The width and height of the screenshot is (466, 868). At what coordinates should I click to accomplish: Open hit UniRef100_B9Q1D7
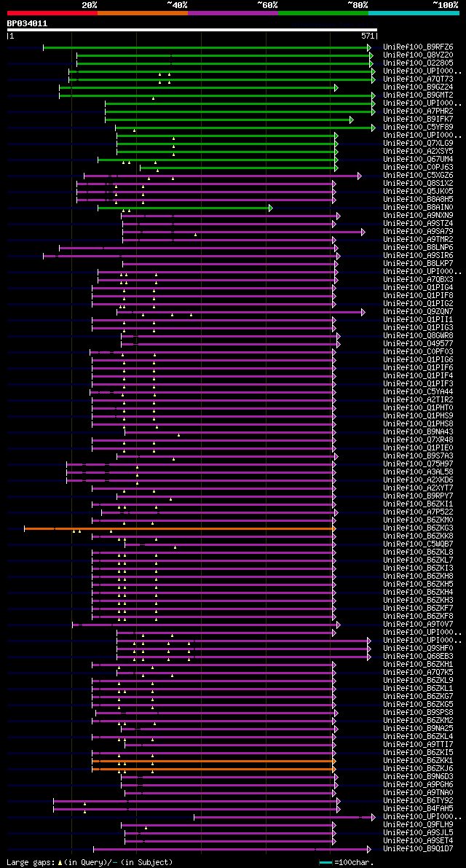[x=418, y=850]
